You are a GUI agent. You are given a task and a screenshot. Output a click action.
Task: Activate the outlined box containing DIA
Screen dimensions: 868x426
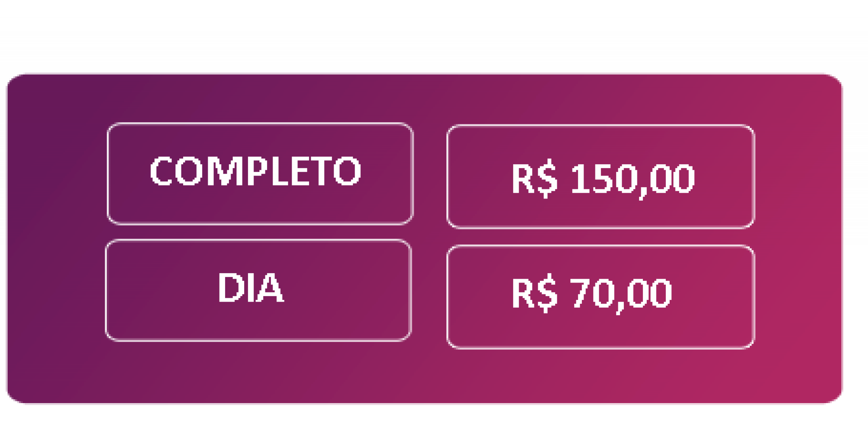(258, 290)
